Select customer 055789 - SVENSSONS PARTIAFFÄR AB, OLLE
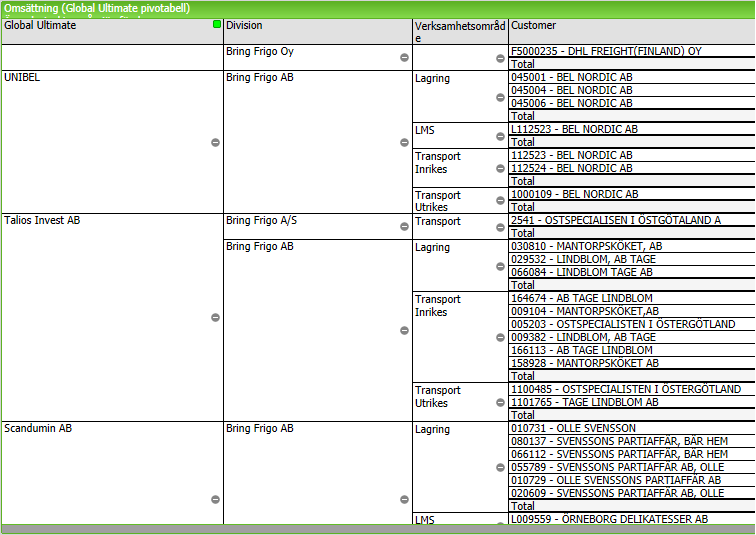This screenshot has height=535, width=756. tap(632, 468)
